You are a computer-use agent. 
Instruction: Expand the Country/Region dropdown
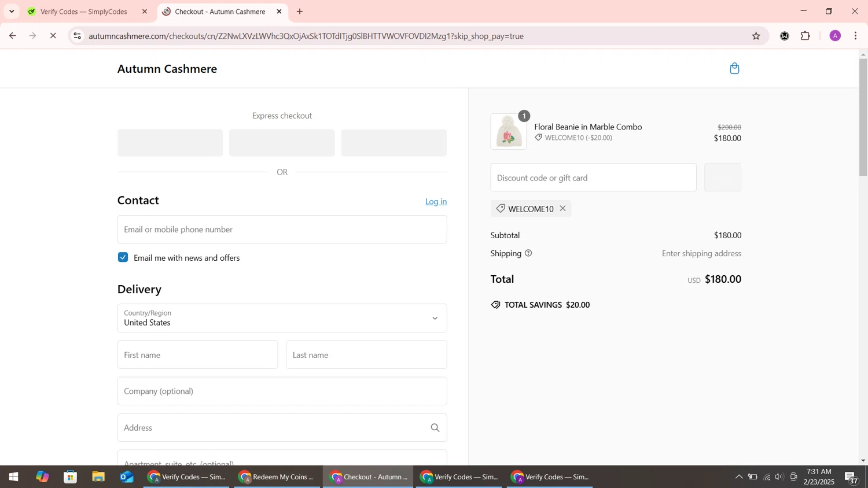click(x=282, y=318)
